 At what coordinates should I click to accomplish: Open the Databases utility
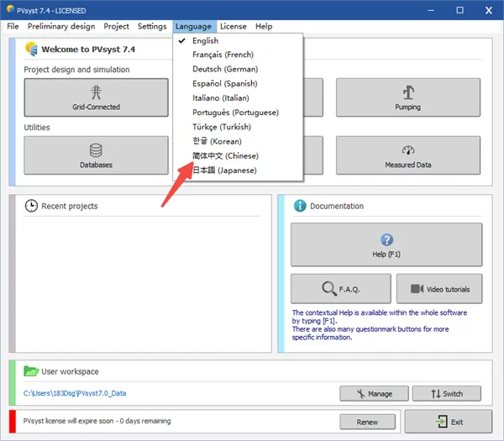(96, 155)
